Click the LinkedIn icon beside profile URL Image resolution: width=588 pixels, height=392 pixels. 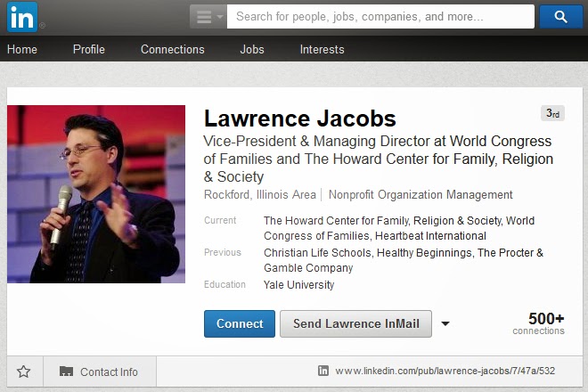click(323, 371)
